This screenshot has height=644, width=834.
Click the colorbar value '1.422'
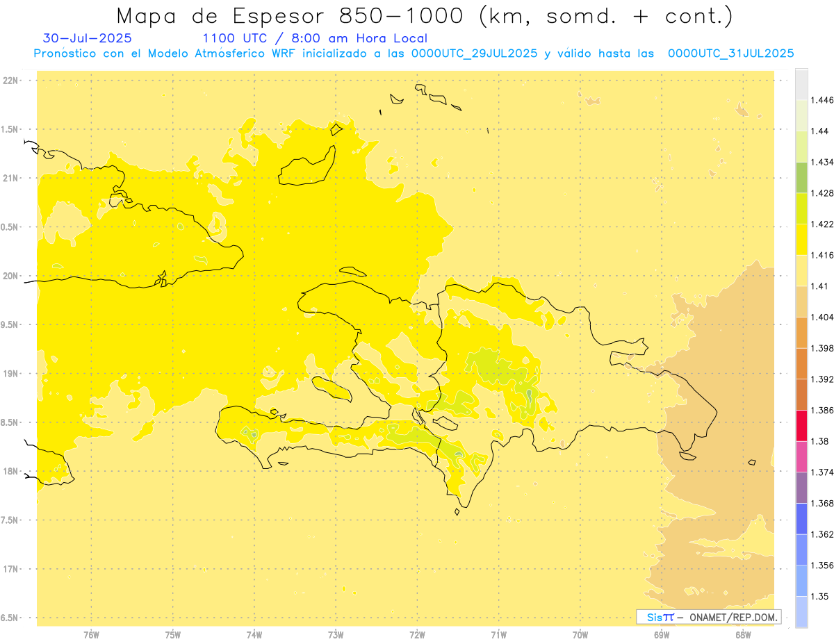click(x=823, y=224)
